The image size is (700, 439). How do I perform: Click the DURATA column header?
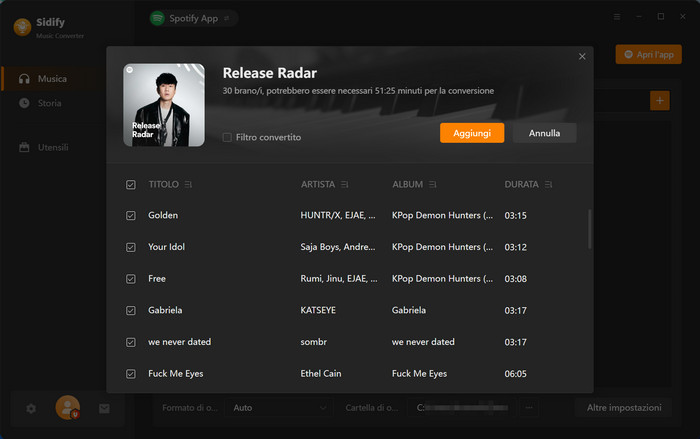point(521,184)
